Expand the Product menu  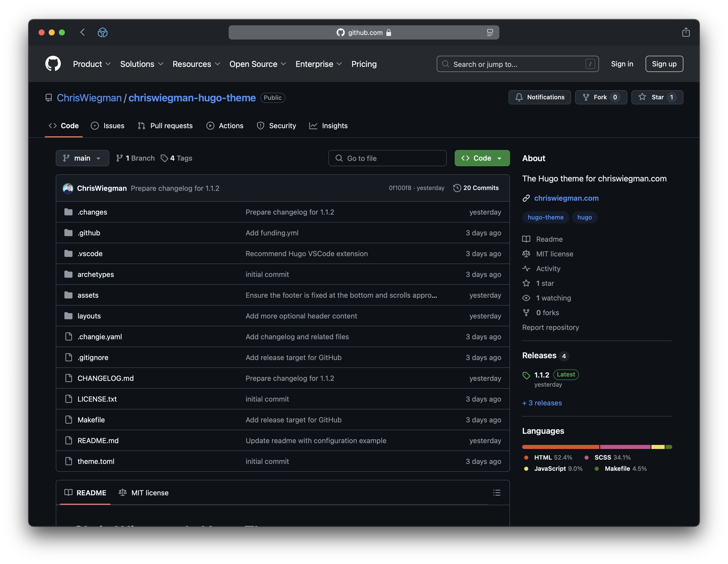pyautogui.click(x=92, y=64)
